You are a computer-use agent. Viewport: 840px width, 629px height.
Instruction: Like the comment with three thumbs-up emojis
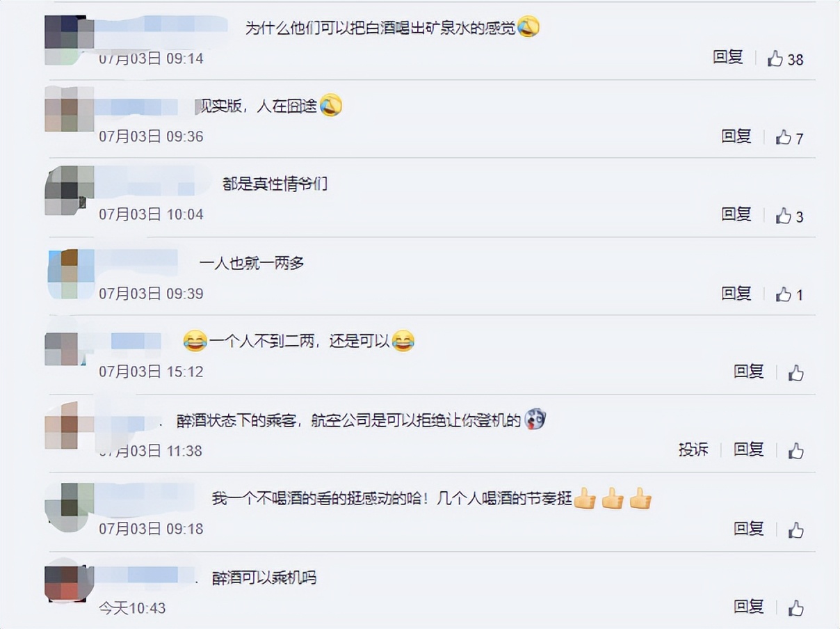[796, 530]
